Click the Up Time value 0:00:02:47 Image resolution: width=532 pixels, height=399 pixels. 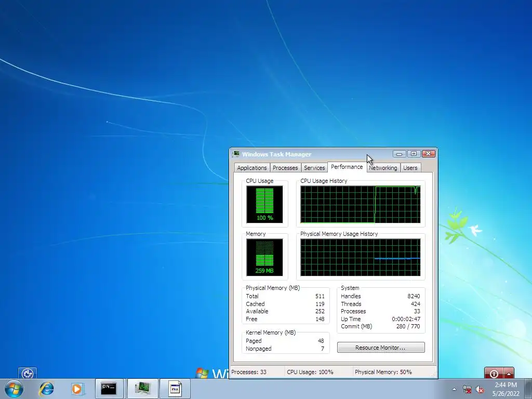406,319
